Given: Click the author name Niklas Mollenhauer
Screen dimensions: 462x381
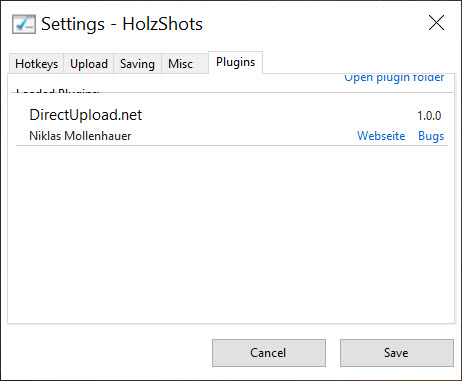Looking at the screenshot, I should (80, 136).
